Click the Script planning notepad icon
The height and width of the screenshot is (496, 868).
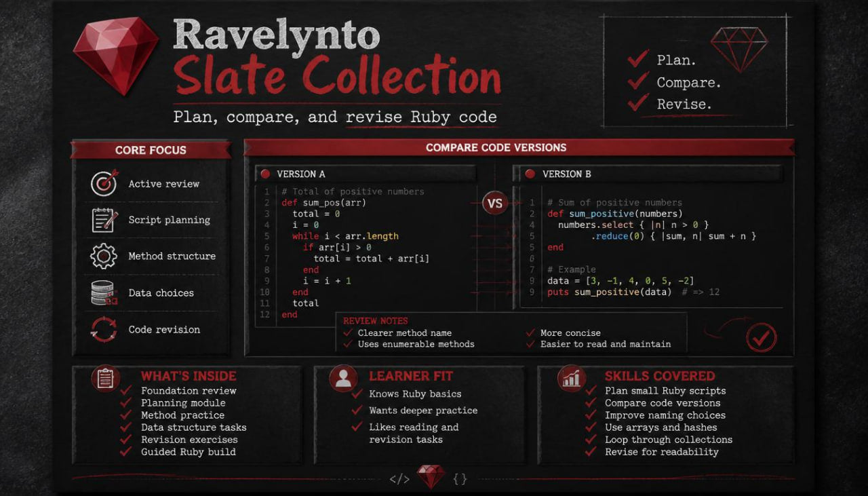(104, 220)
